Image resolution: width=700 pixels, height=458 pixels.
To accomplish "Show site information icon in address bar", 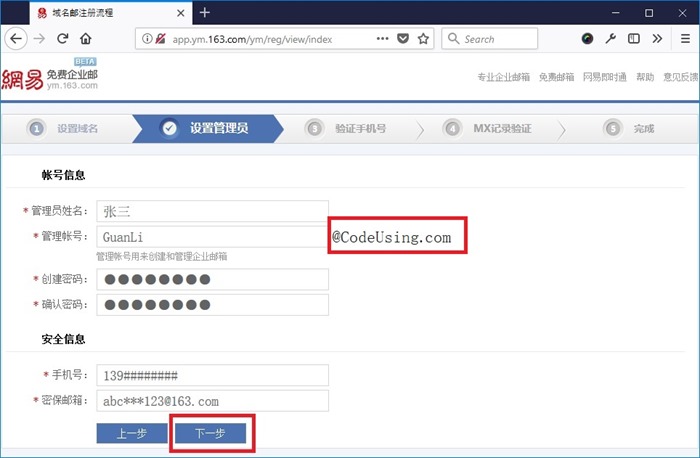I will pos(147,39).
